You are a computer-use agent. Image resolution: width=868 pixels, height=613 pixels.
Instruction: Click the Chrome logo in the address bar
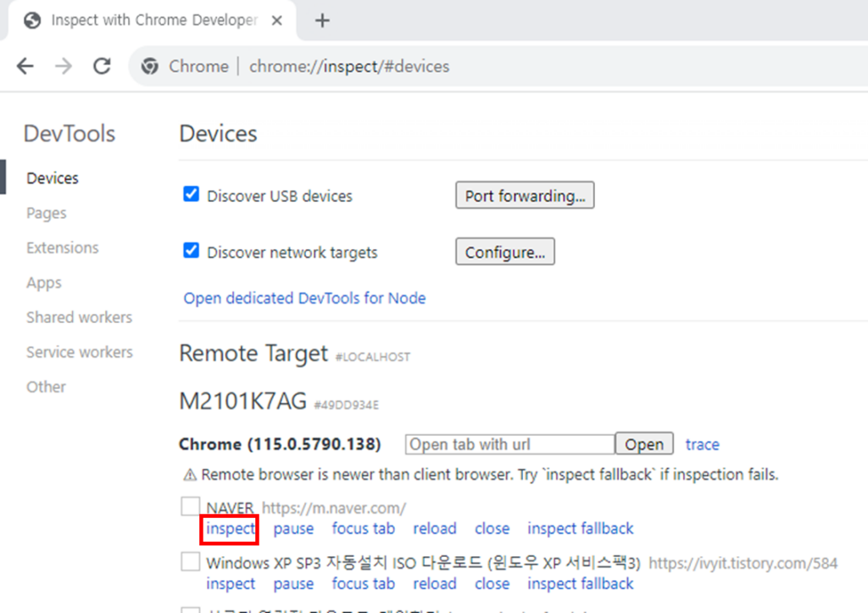click(148, 65)
